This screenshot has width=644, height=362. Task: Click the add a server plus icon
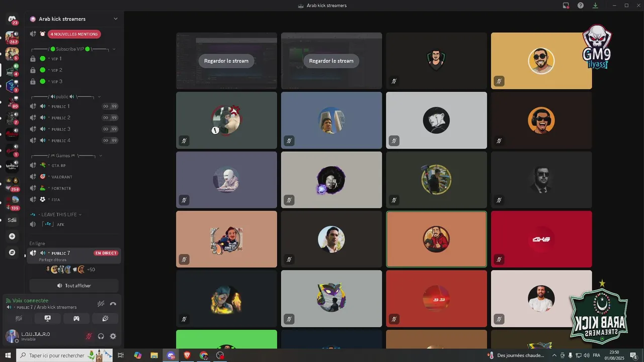tap(12, 236)
